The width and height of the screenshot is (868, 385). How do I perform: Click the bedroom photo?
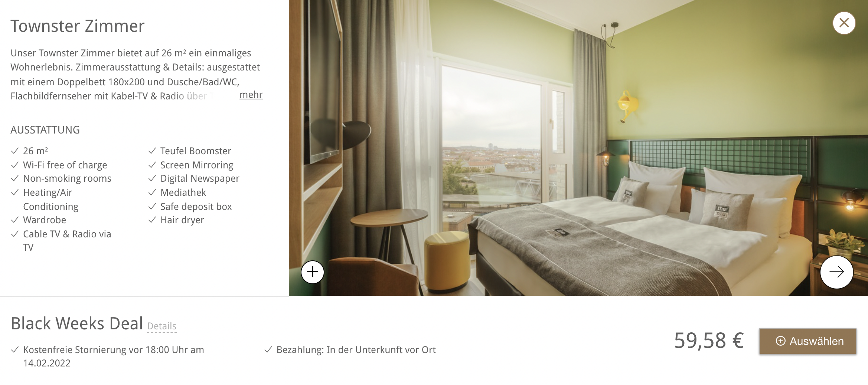[578, 148]
